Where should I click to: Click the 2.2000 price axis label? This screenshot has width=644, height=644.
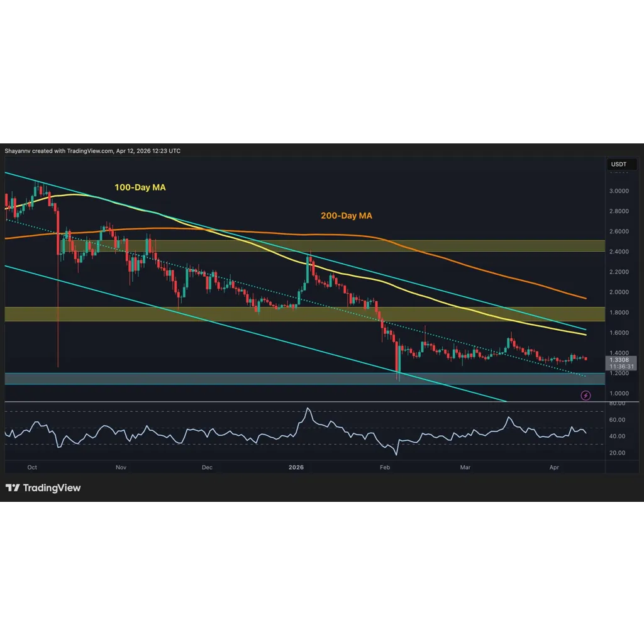click(x=619, y=272)
